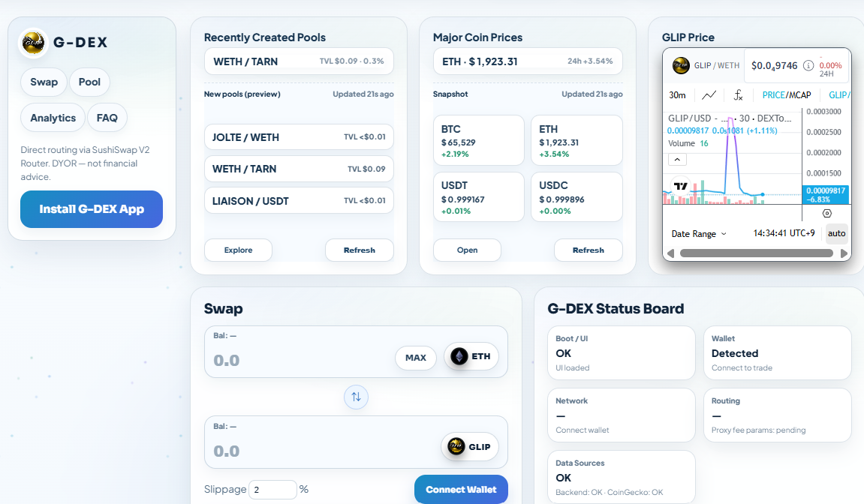Toggle PRICE/MCAP chart mode

coord(786,94)
